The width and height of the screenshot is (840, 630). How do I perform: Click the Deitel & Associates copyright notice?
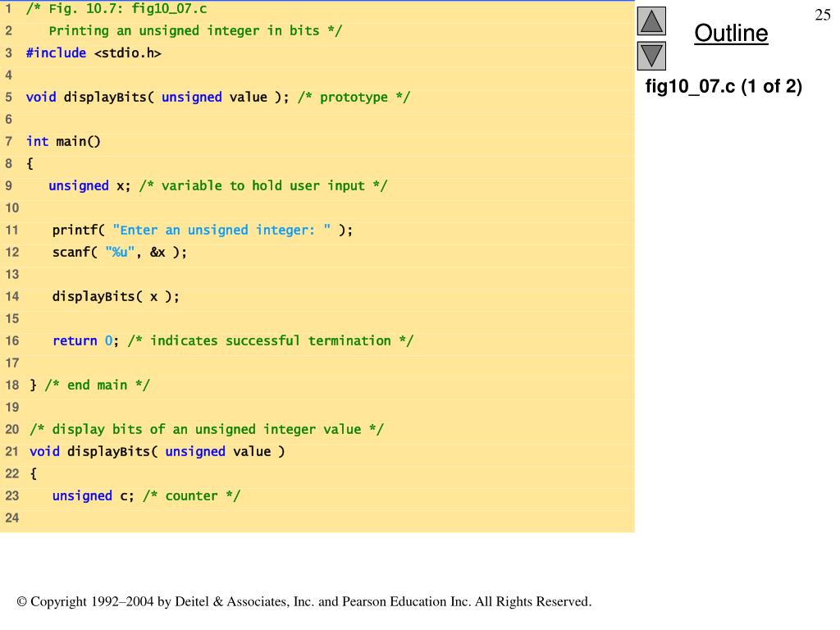coord(304,601)
